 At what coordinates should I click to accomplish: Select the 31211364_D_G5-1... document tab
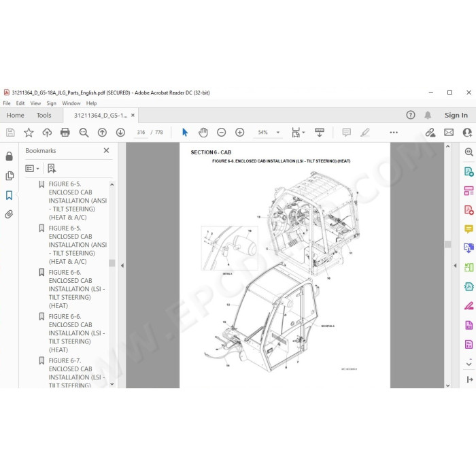click(101, 116)
